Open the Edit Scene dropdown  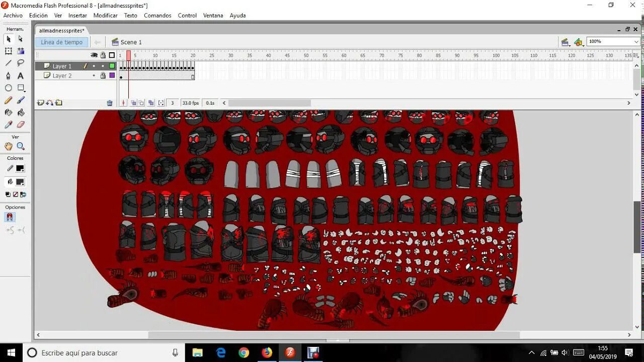point(566,42)
